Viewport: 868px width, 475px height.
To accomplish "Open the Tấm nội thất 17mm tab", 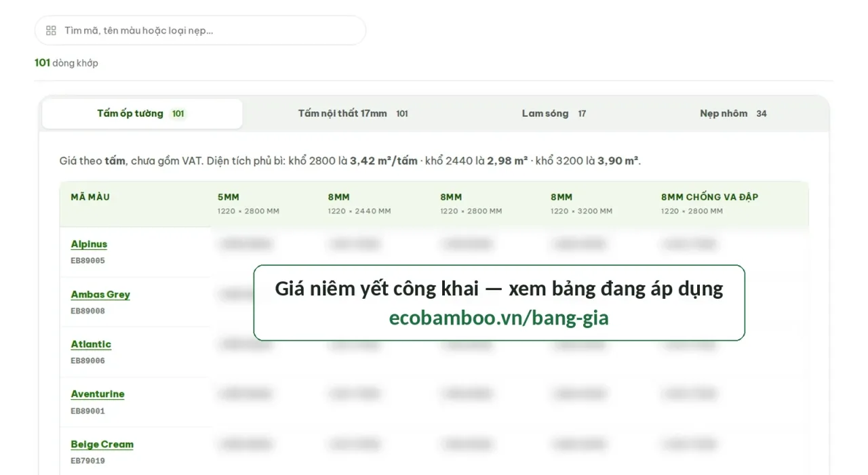I will click(353, 114).
